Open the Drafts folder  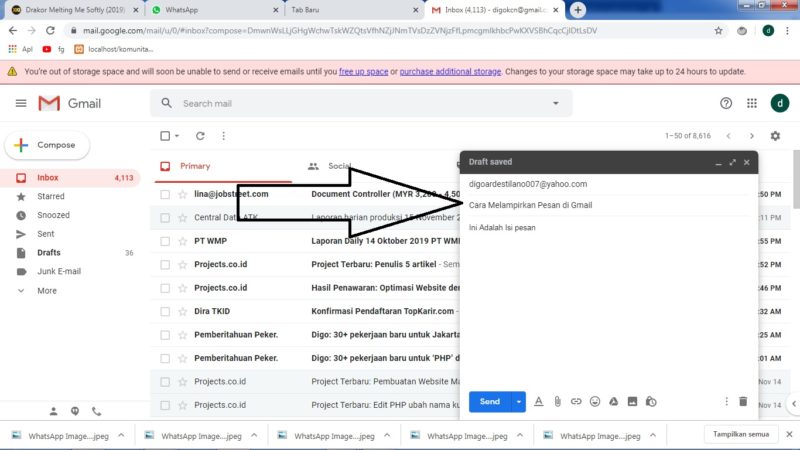coord(48,253)
